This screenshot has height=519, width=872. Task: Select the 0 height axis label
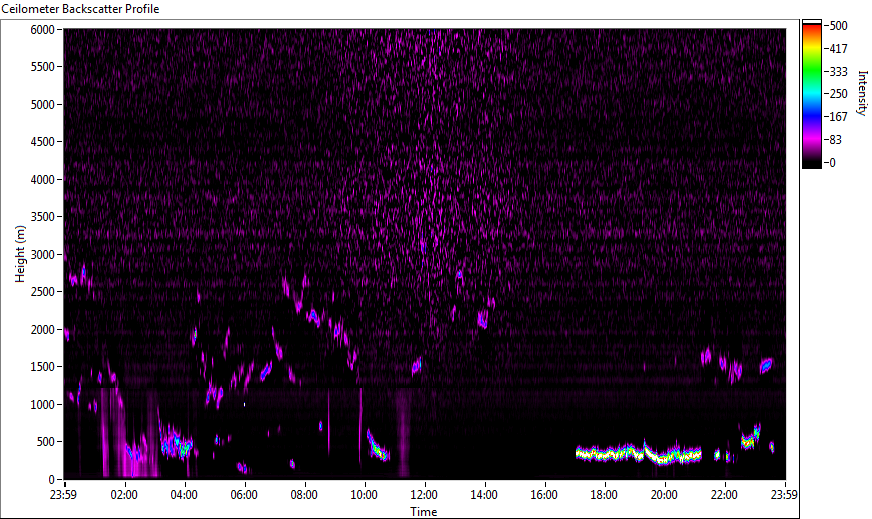click(x=52, y=480)
